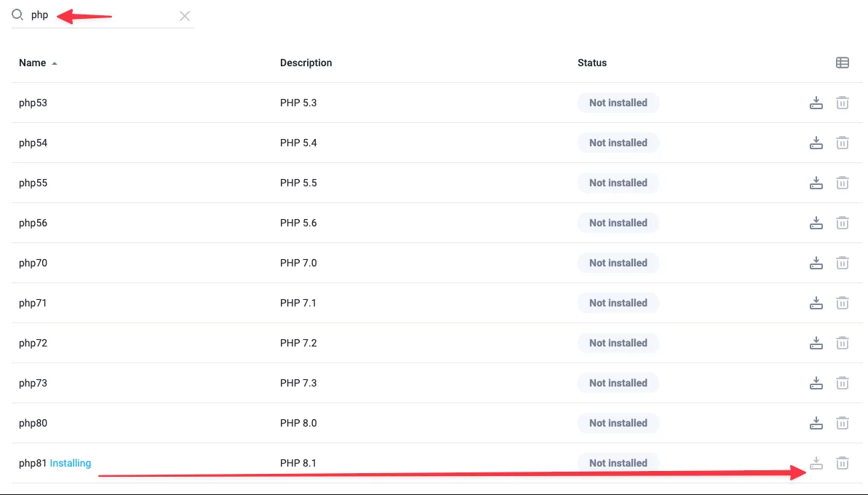Select the php72 name cell
The width and height of the screenshot is (868, 495).
coord(33,343)
